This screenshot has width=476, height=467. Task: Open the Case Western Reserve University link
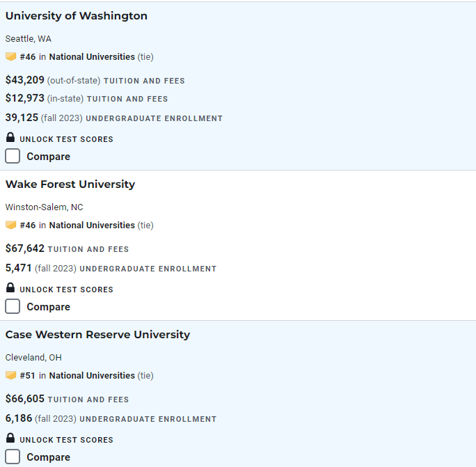(x=97, y=335)
